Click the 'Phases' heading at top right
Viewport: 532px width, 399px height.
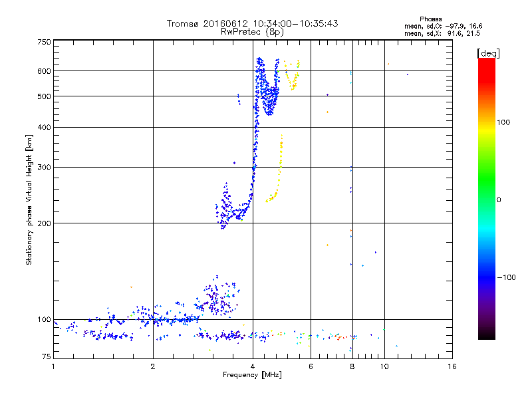[x=430, y=19]
